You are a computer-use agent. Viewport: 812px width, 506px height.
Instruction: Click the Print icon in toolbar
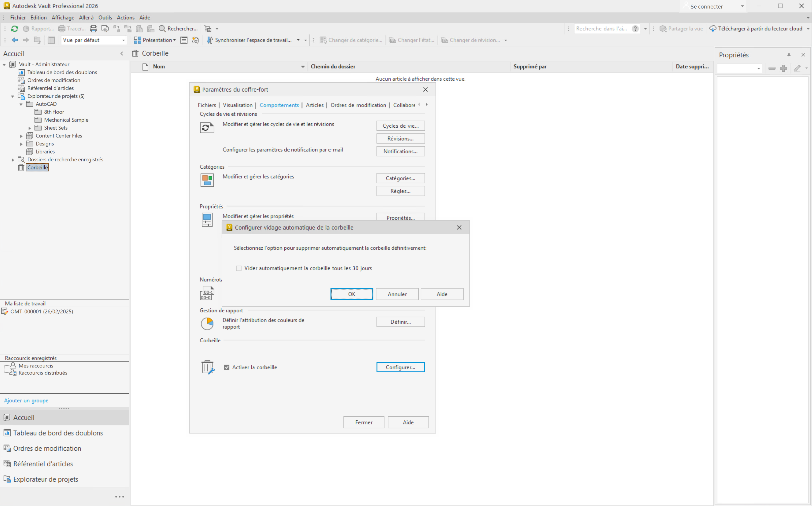coord(93,29)
